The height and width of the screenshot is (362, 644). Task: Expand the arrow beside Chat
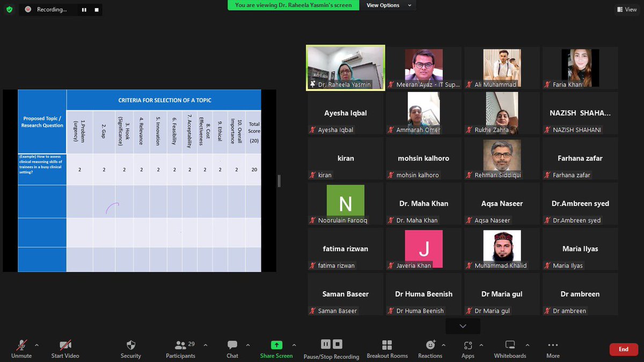click(247, 345)
